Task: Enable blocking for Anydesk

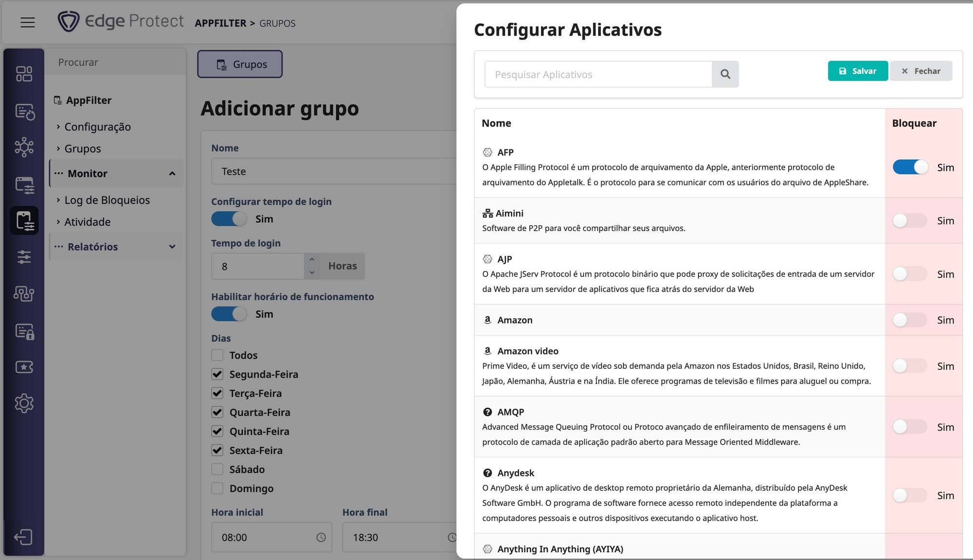Action: (x=910, y=495)
